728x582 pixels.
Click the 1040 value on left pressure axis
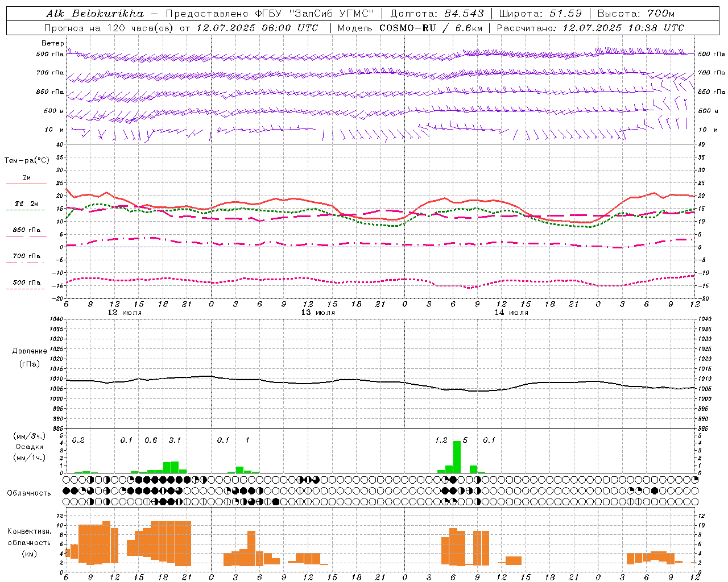click(55, 319)
